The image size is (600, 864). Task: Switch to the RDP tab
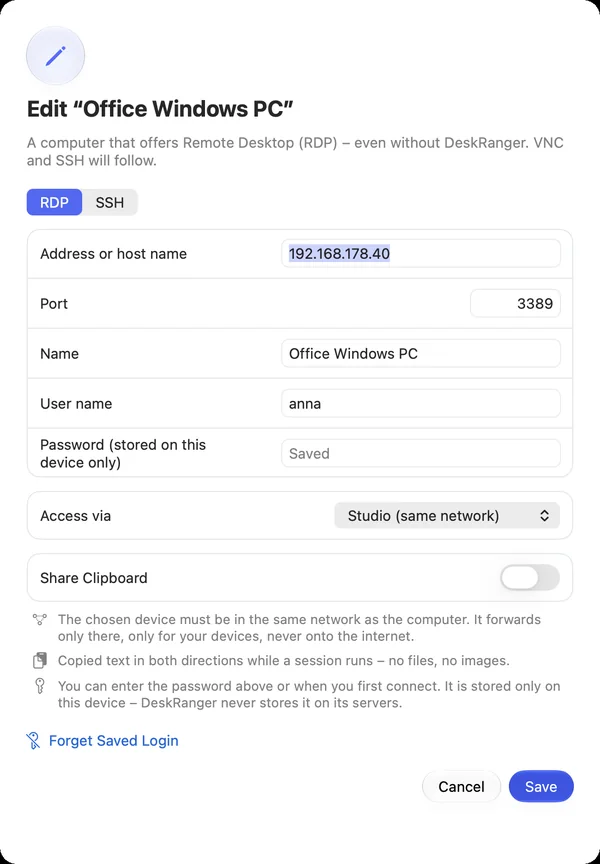(55, 202)
